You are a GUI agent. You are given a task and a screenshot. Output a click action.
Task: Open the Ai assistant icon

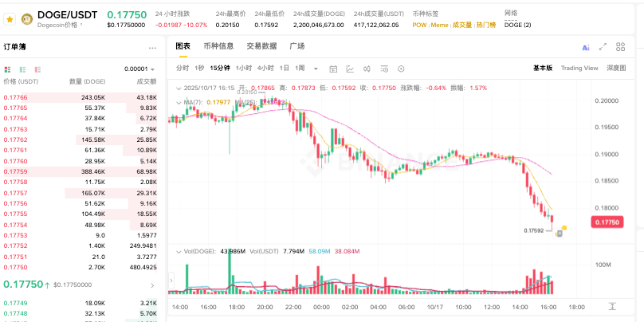click(586, 48)
